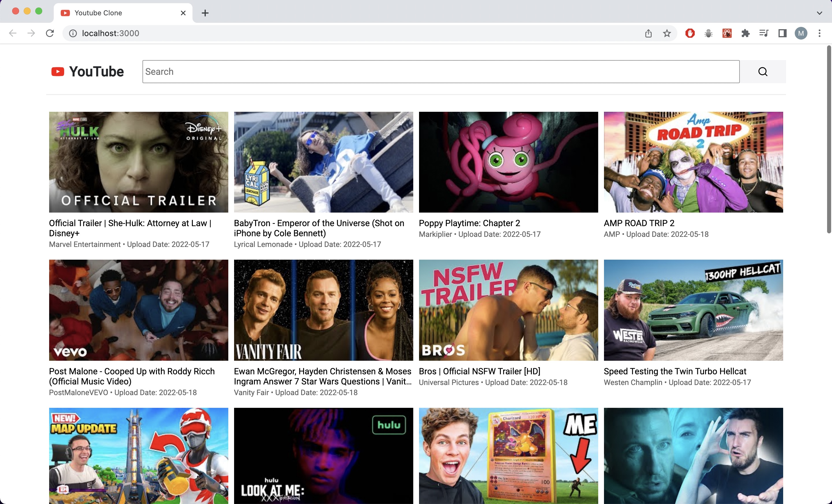The width and height of the screenshot is (832, 504).
Task: Click 'Lyrical Lemonade • Upload Date: 2022-05-17' text
Action: pyautogui.click(x=307, y=244)
